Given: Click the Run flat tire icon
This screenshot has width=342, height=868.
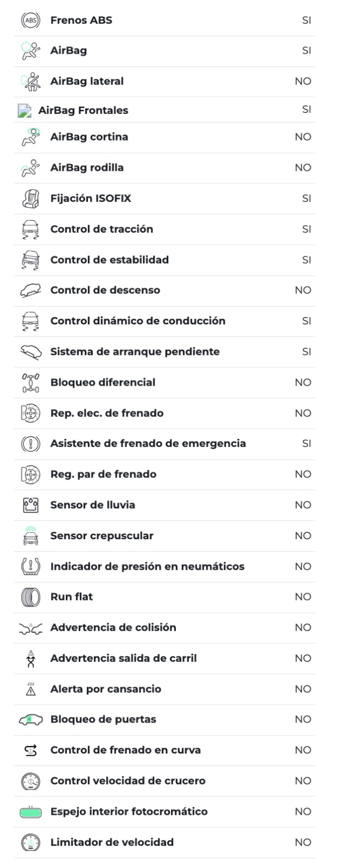Looking at the screenshot, I should tap(30, 597).
